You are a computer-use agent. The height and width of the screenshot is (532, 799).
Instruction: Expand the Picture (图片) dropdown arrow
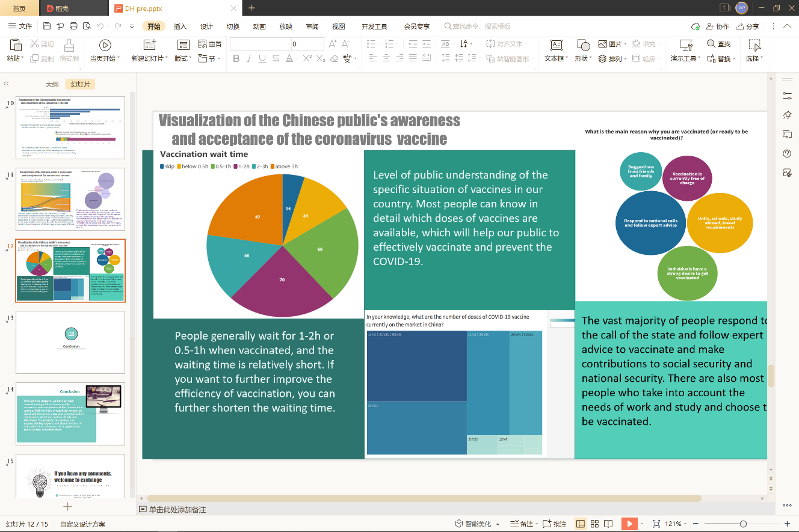[x=625, y=44]
